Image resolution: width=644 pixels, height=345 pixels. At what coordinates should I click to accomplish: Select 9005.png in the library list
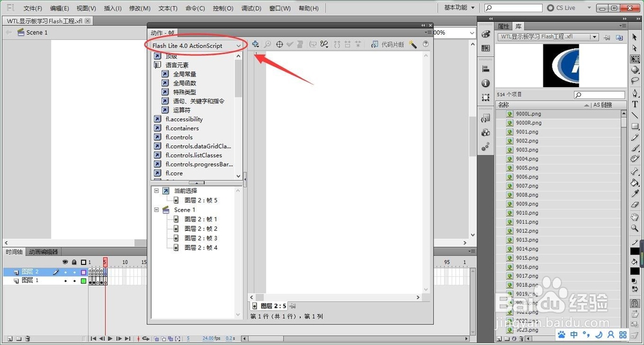pyautogui.click(x=527, y=168)
